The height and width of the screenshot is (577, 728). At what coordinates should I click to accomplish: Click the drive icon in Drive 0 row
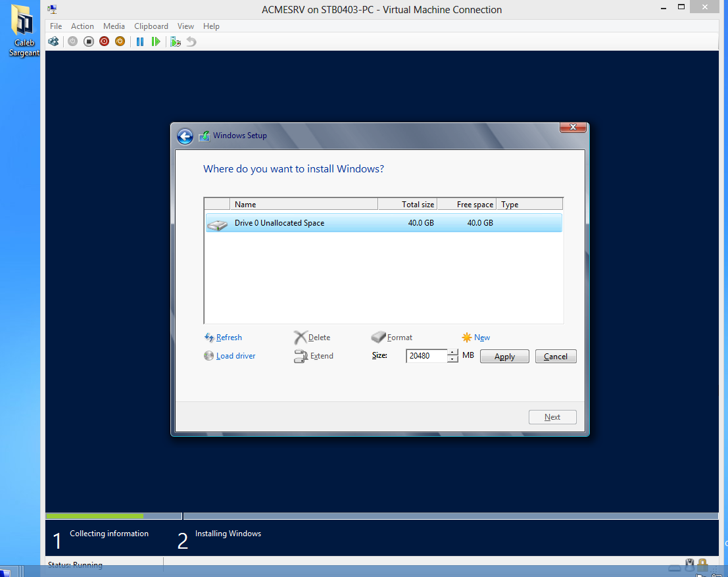click(217, 225)
